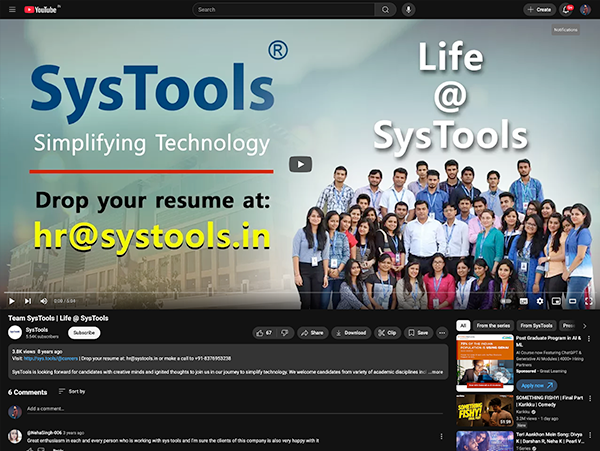Toggle subtitles closed captions

523,301
